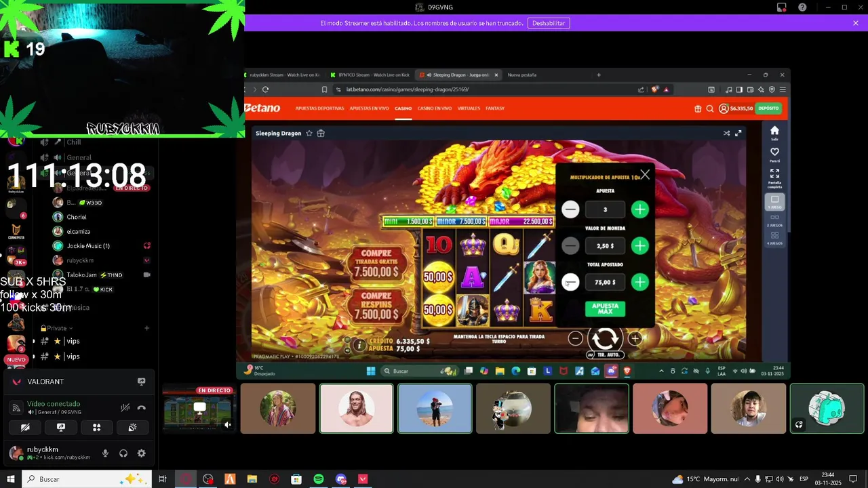The image size is (868, 488).
Task: Select 2 Juegos layout option
Action: [x=774, y=220]
